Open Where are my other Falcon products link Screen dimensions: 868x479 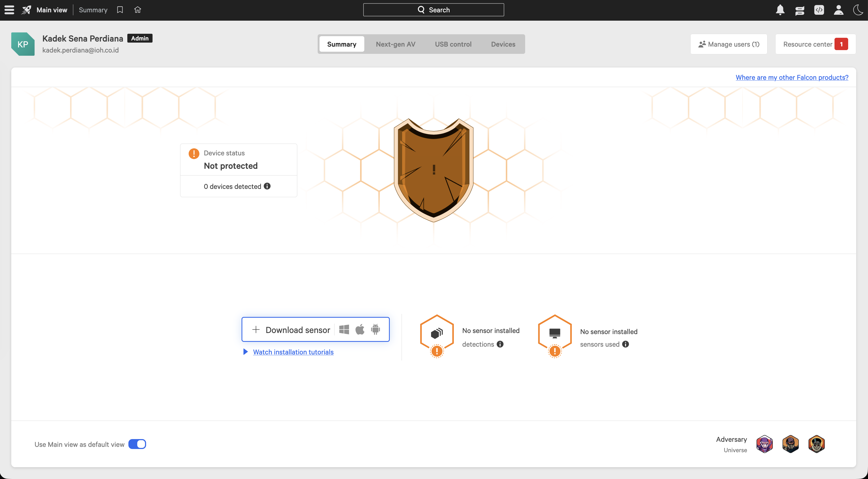click(x=792, y=77)
